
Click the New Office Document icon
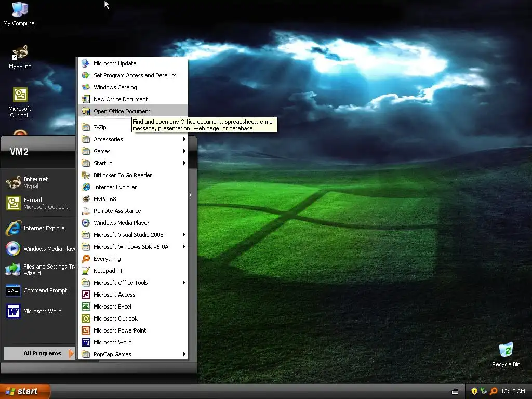86,99
